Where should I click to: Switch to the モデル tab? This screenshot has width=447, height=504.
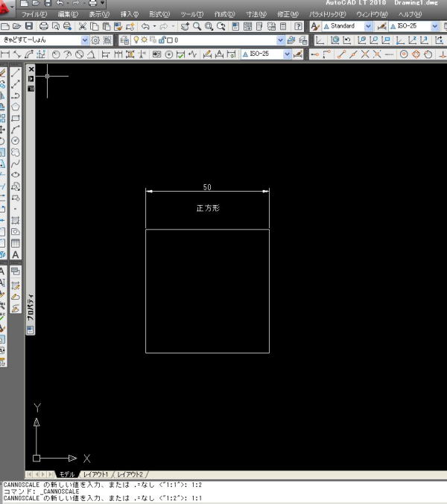coord(67,474)
